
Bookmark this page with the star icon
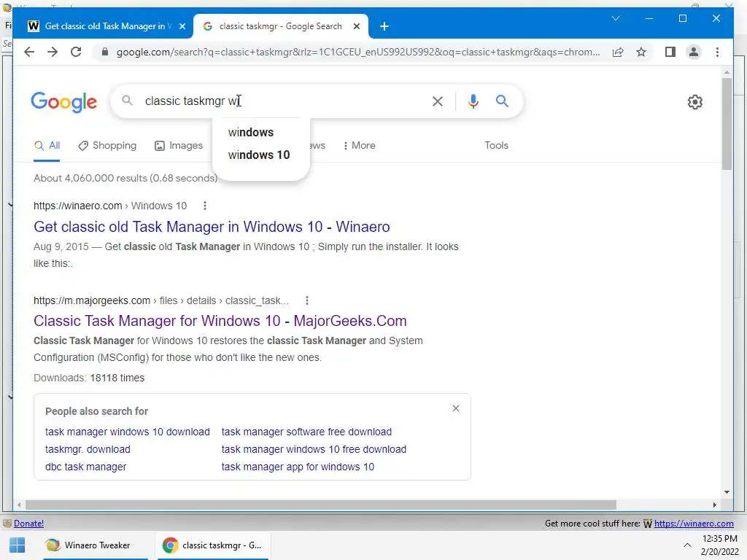pos(641,52)
